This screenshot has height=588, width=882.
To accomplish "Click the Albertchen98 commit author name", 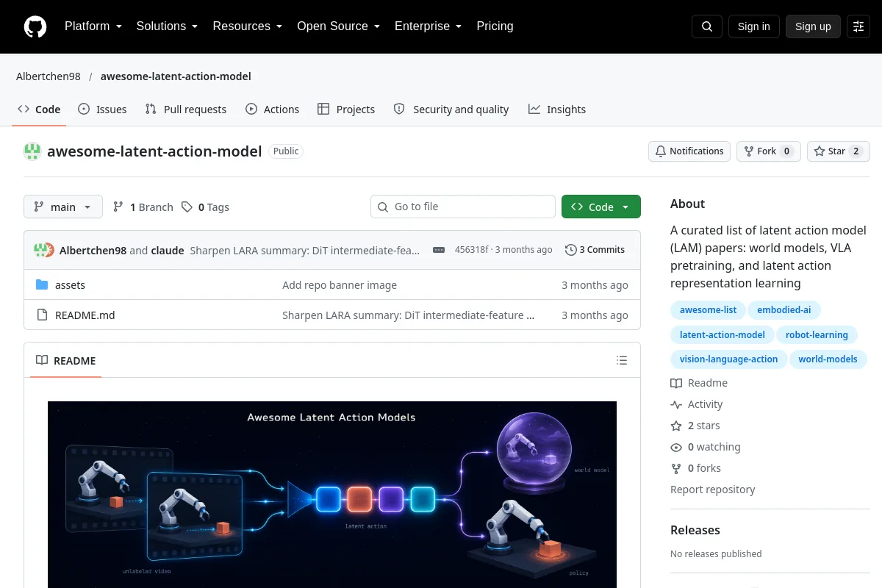I will click(x=93, y=250).
